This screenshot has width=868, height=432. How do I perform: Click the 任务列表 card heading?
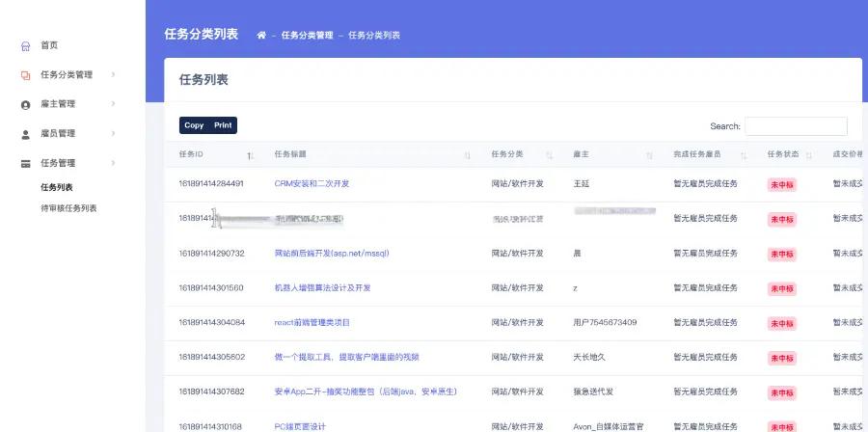point(203,80)
